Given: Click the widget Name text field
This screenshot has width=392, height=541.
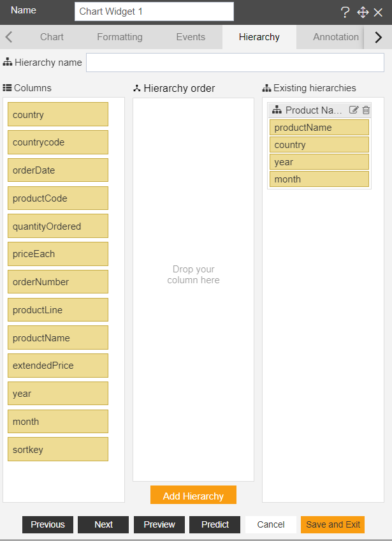Looking at the screenshot, I should coord(154,11).
